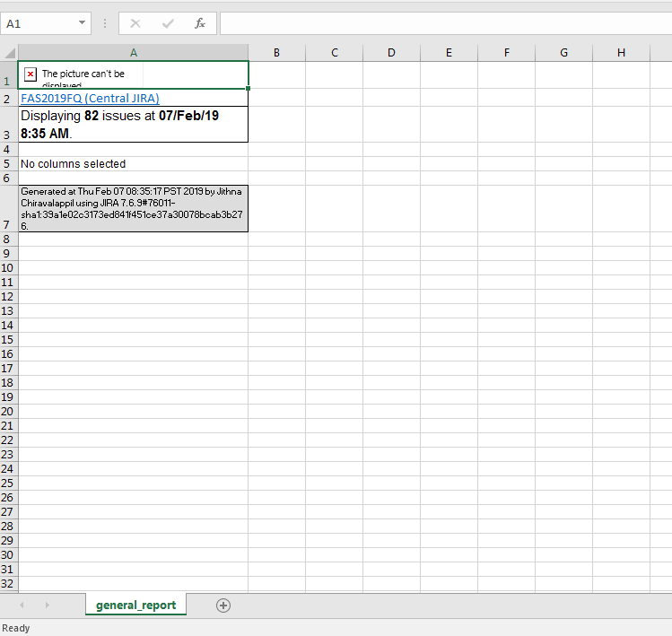Select the general_report sheet tab
Viewport: 672px width, 636px height.
135,605
